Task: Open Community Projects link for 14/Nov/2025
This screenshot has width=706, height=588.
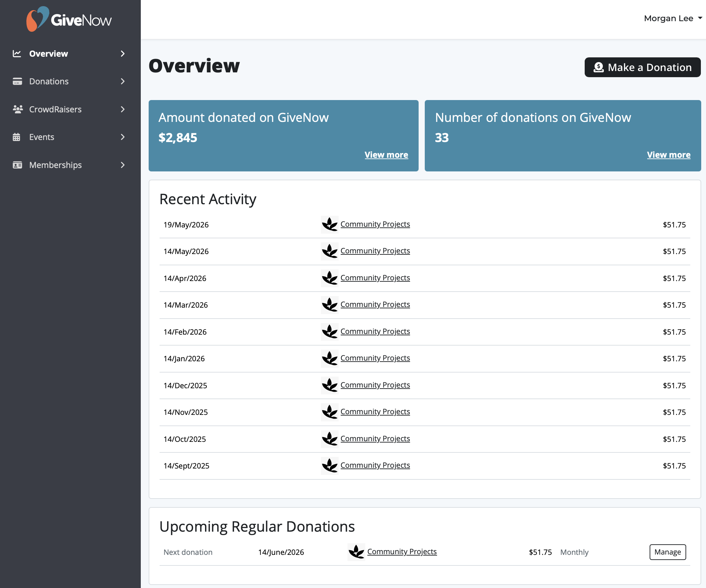Action: click(x=375, y=412)
